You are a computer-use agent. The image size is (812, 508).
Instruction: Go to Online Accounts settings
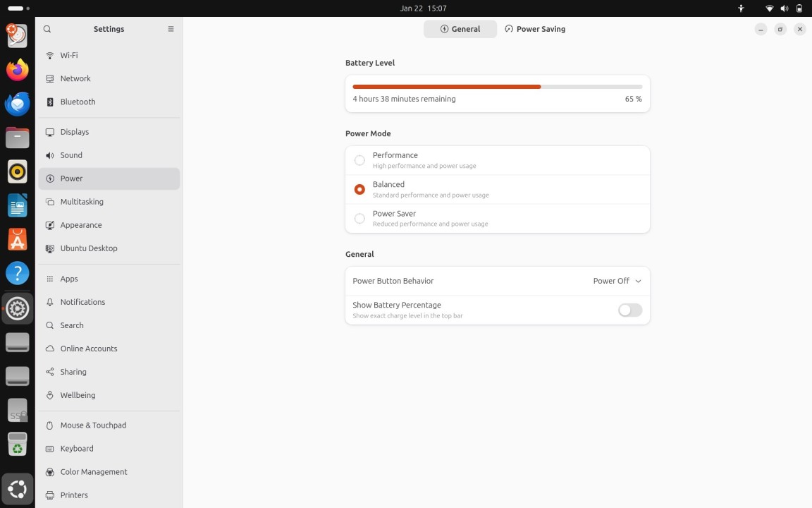tap(89, 349)
